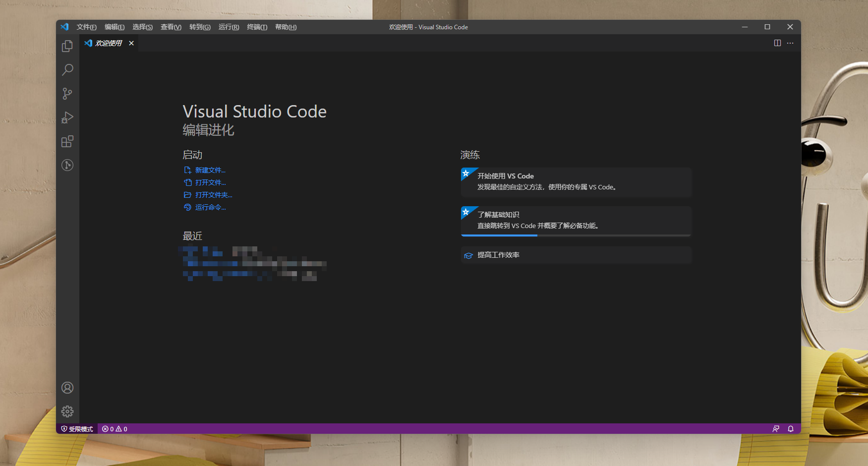Open the 查看(V) menu
The image size is (868, 466).
[x=171, y=27]
